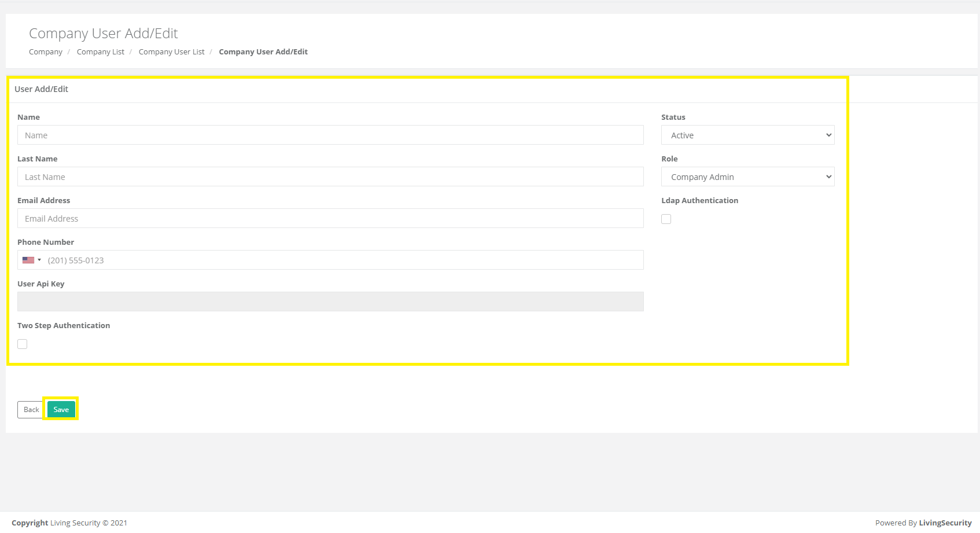Open the Company List breadcrumb link
The image size is (980, 533).
(x=101, y=52)
